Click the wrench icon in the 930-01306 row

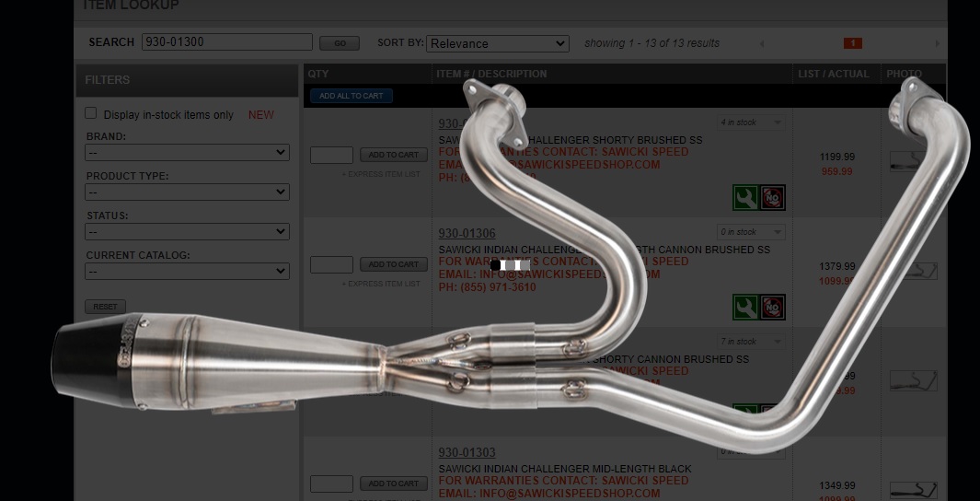pyautogui.click(x=745, y=307)
